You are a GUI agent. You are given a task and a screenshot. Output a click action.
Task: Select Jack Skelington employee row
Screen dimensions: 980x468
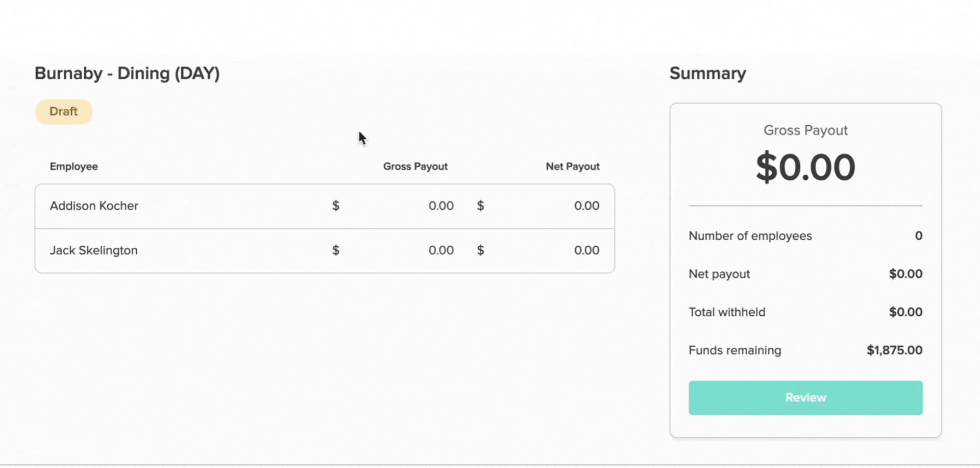tap(325, 250)
